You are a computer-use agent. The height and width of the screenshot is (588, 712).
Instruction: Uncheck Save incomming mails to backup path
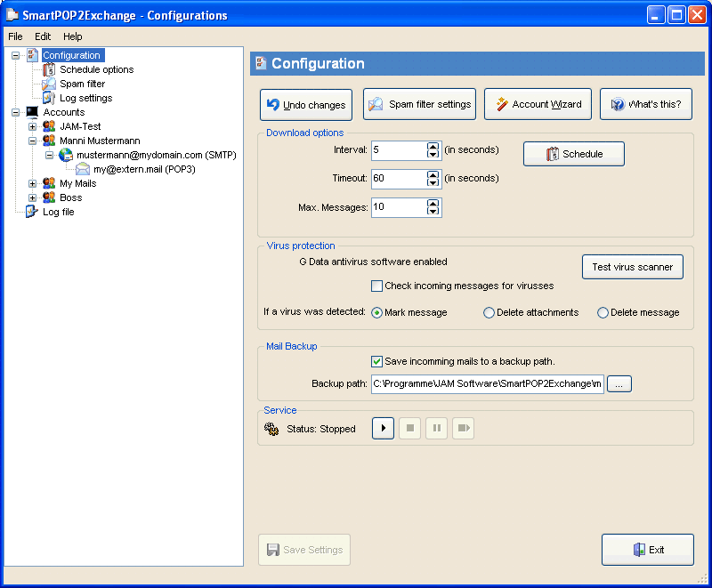click(376, 361)
